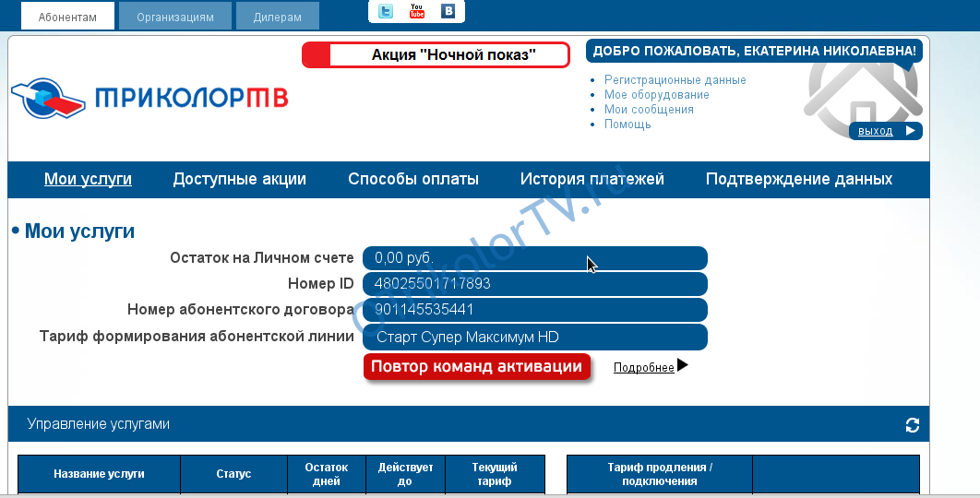Open the VKontakte social icon
980x498 pixels.
(x=448, y=11)
